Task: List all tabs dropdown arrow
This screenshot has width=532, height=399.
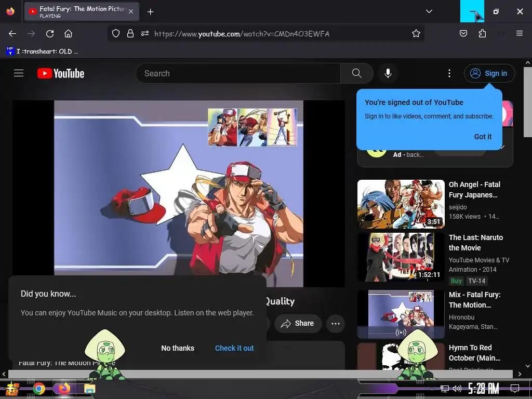Action: point(429,11)
